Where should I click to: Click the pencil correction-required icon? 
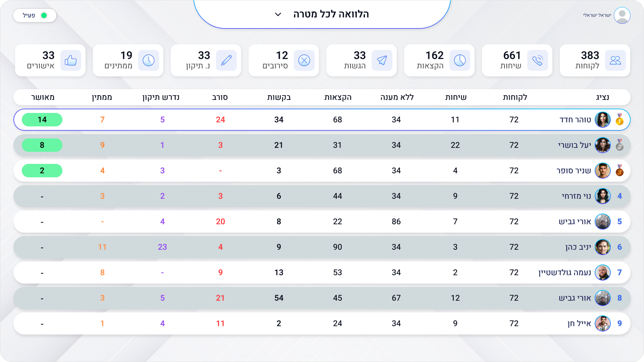pyautogui.click(x=226, y=60)
